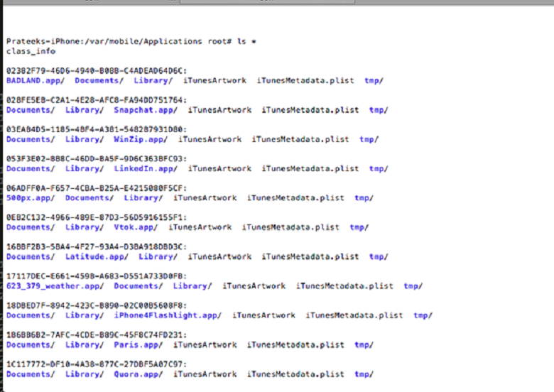Click the folder ID starting with 17117DEC
The image size is (554, 392).
[x=97, y=276]
